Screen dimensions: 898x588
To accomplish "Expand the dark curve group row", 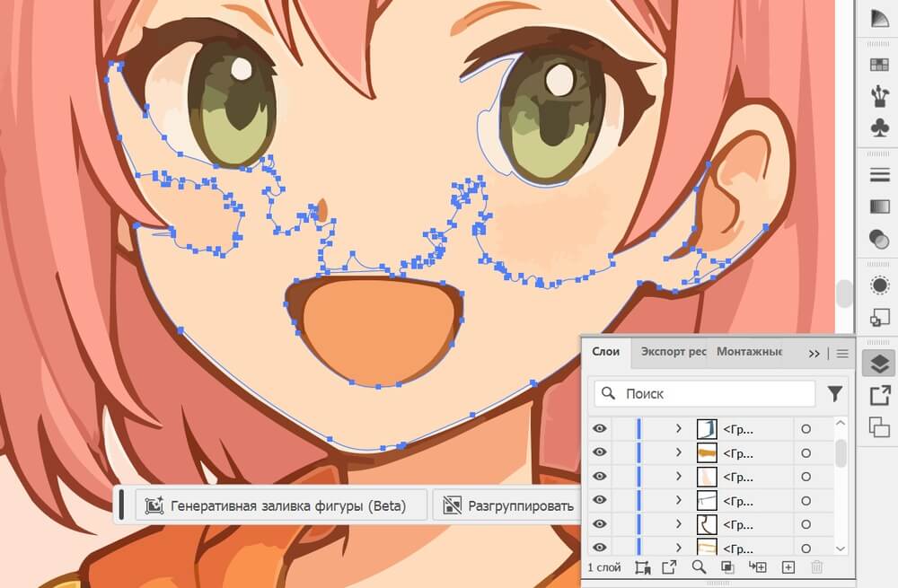I will [679, 524].
